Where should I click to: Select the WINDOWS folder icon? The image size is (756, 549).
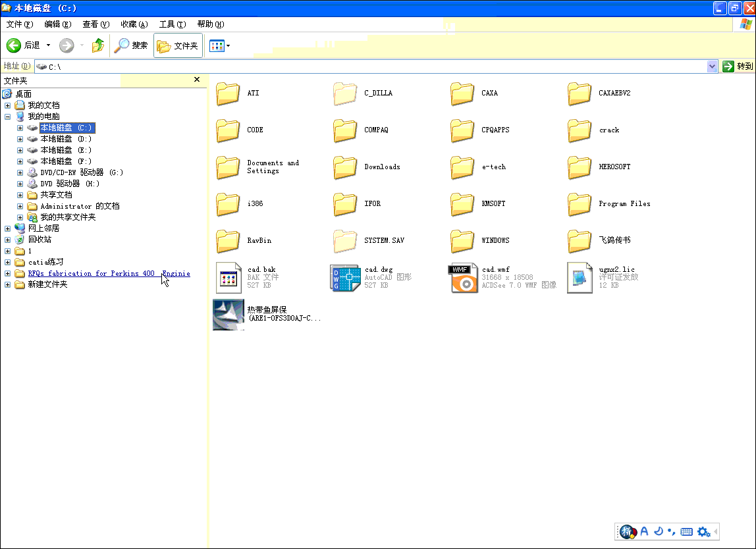click(x=462, y=241)
